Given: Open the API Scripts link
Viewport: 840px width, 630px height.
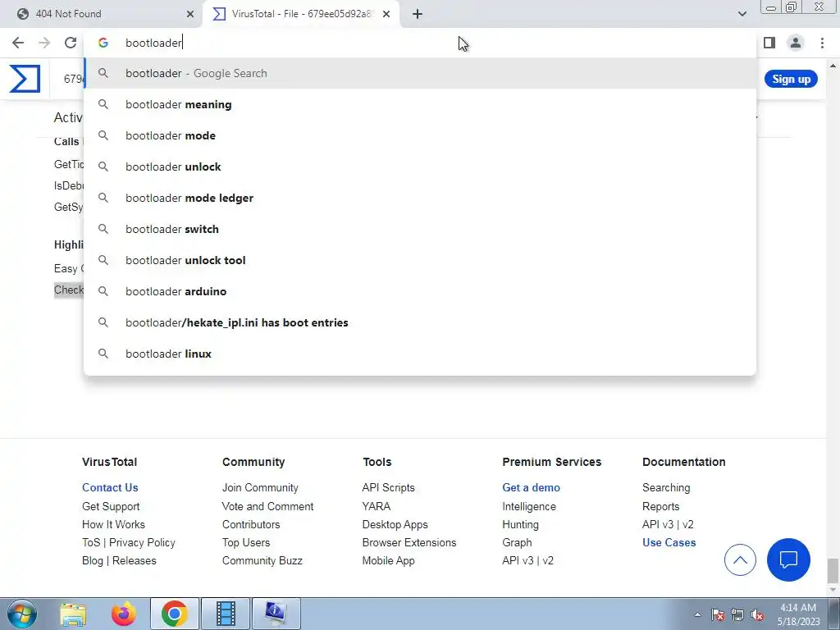Looking at the screenshot, I should click(x=388, y=487).
